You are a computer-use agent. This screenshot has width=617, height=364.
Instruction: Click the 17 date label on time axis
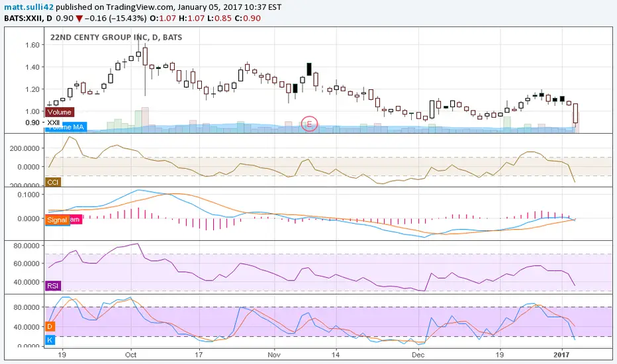(x=199, y=355)
